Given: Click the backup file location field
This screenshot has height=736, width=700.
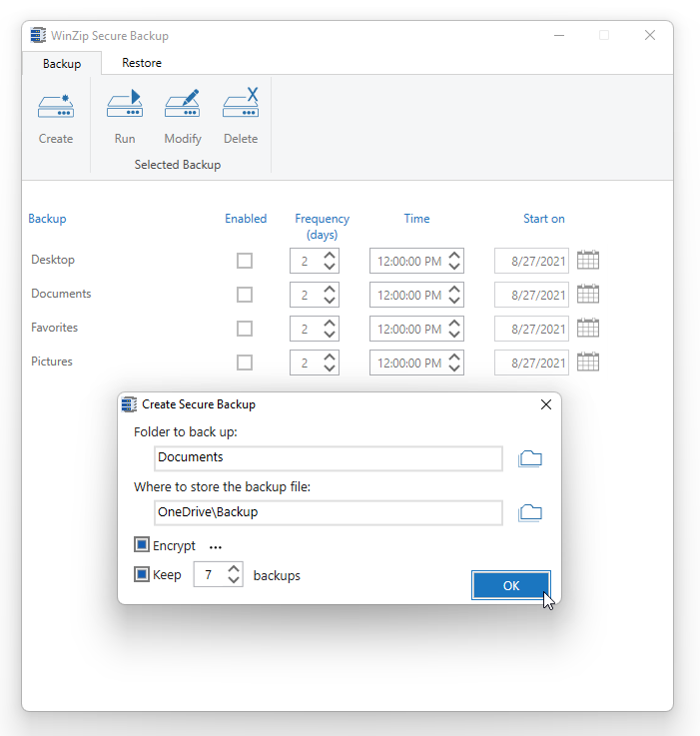Looking at the screenshot, I should (329, 512).
